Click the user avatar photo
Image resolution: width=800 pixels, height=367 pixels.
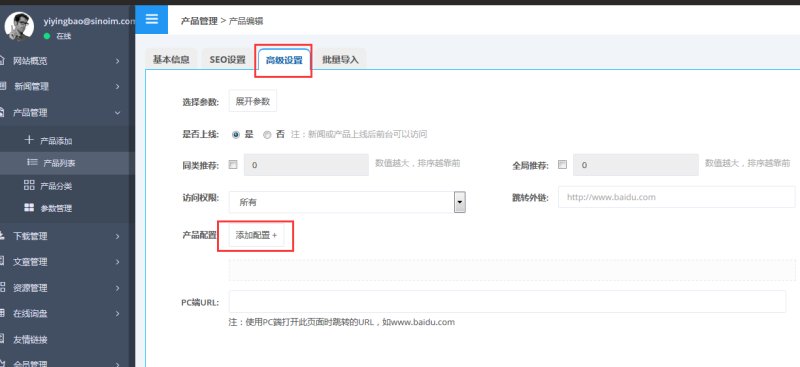pyautogui.click(x=18, y=26)
